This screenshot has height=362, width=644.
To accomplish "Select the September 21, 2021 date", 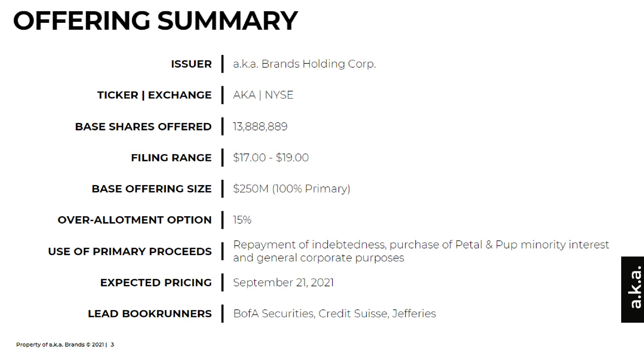I will point(283,283).
